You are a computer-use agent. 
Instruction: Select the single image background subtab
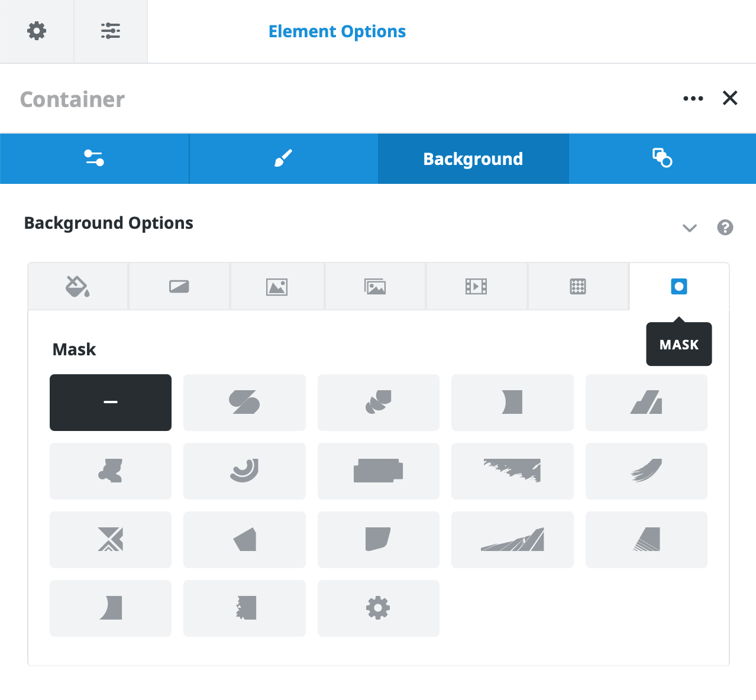[x=277, y=287]
